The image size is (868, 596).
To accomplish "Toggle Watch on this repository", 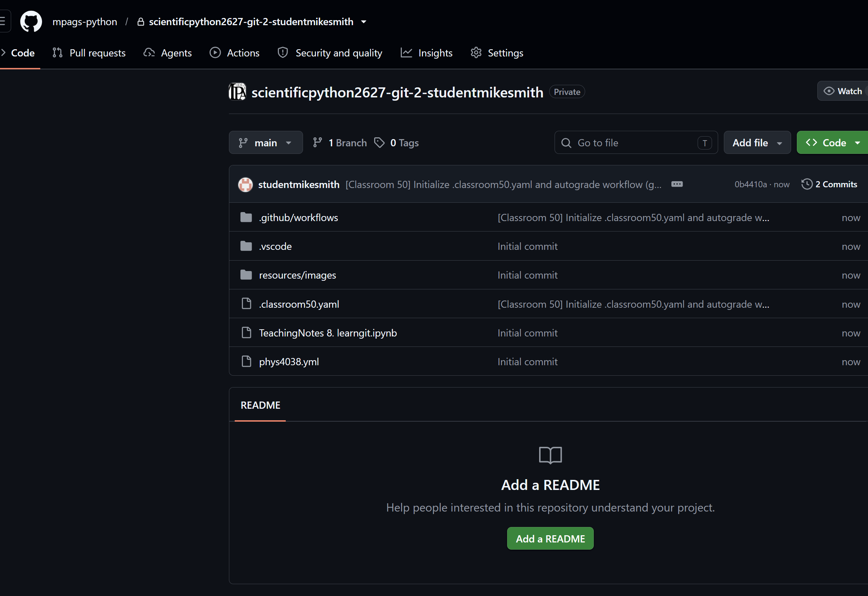I will (843, 91).
